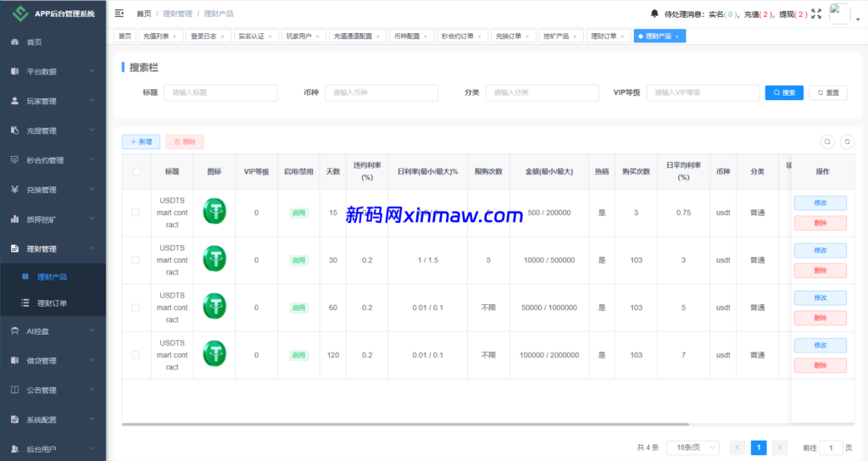Refresh the table with round refresh icon

click(x=847, y=142)
